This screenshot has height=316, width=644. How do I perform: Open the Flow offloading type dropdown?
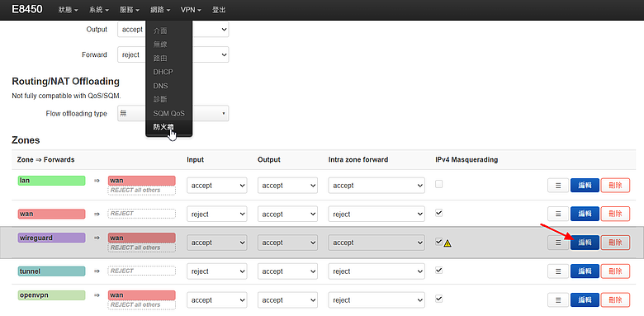tap(173, 114)
